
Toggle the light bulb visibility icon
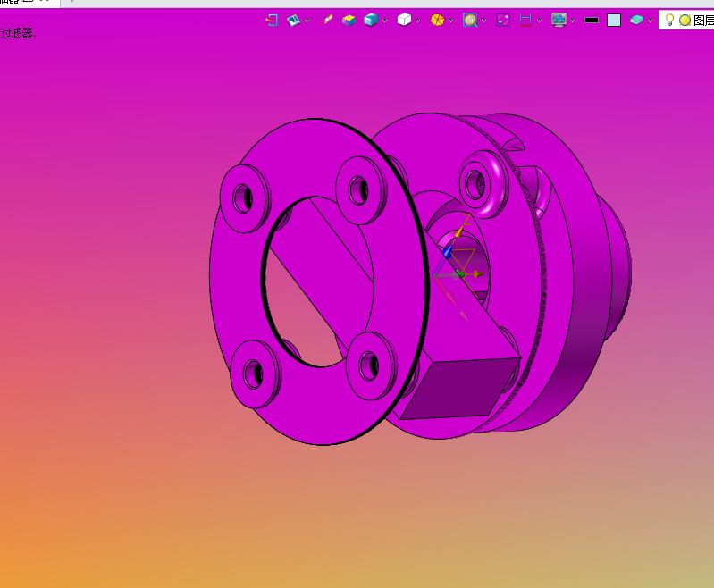click(669, 20)
